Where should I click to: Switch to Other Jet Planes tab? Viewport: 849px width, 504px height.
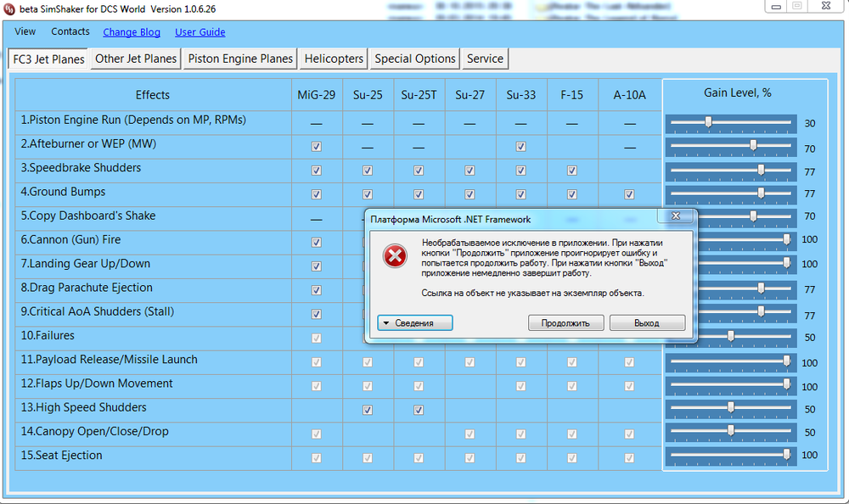(x=136, y=59)
